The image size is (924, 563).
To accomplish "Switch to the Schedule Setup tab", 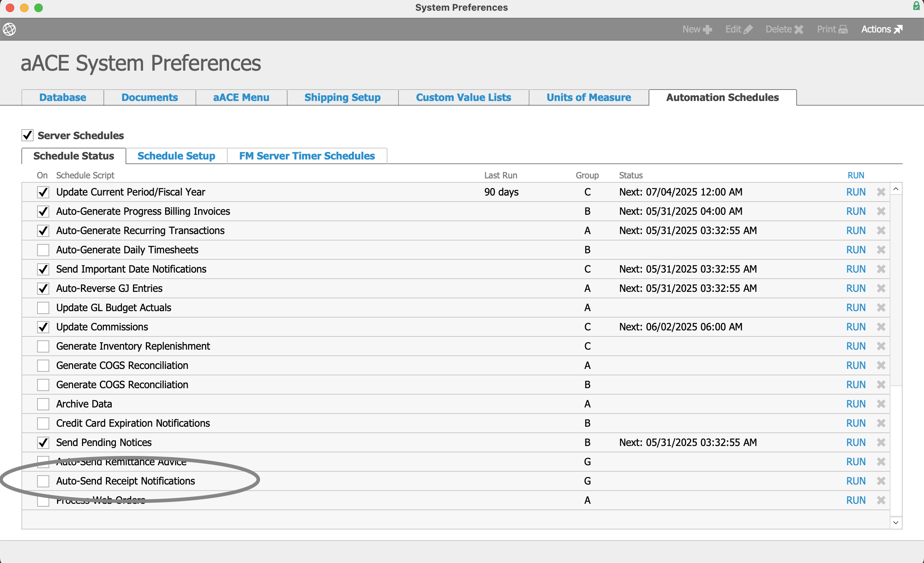I will click(x=176, y=156).
